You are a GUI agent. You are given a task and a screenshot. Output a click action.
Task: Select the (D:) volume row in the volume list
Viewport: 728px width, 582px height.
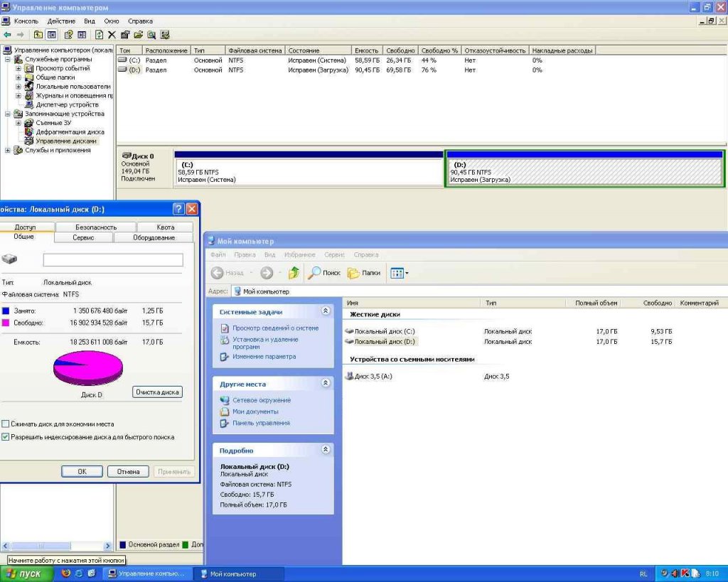[331, 70]
